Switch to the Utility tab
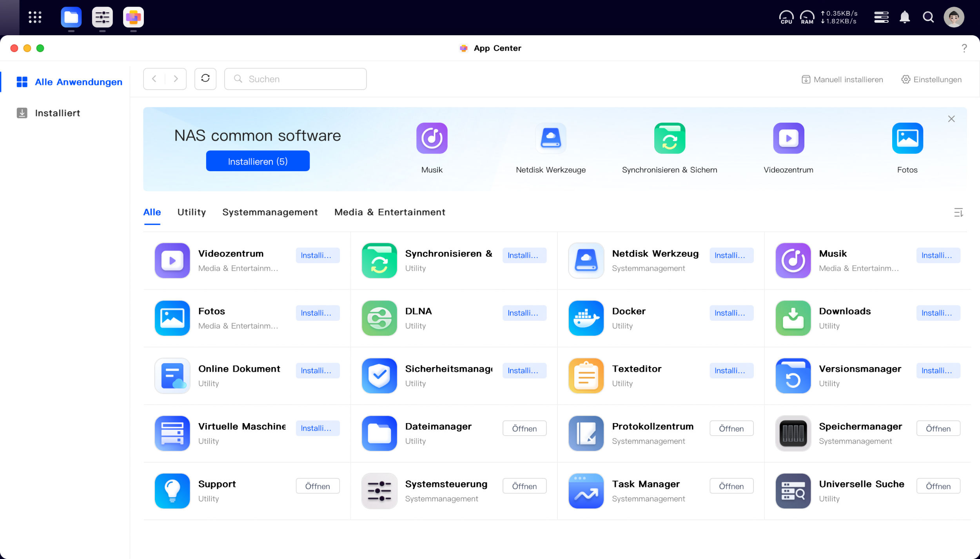Screen dimensions: 980x559 click(x=191, y=212)
